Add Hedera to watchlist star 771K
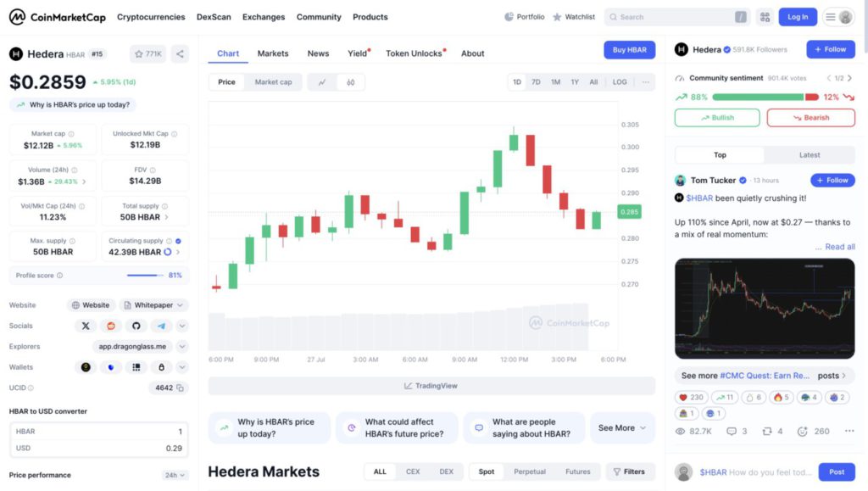 (147, 54)
